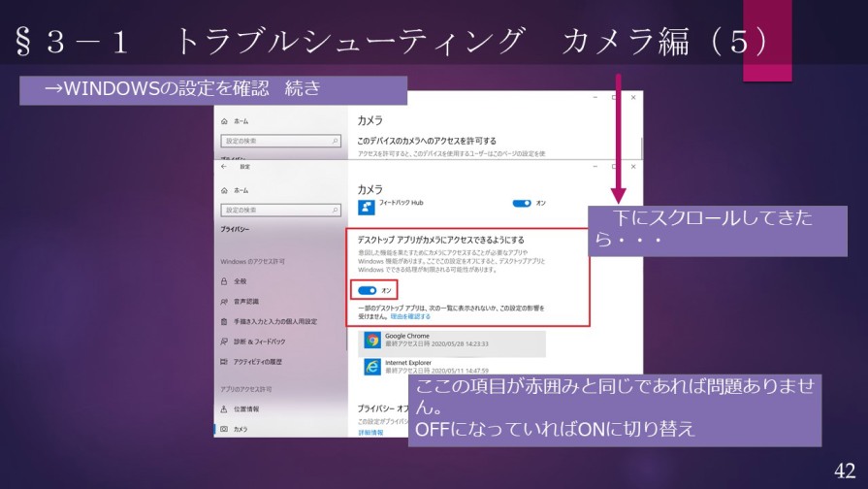The image size is (868, 489).
Task: Click the 理由を確認する link
Action: click(410, 316)
